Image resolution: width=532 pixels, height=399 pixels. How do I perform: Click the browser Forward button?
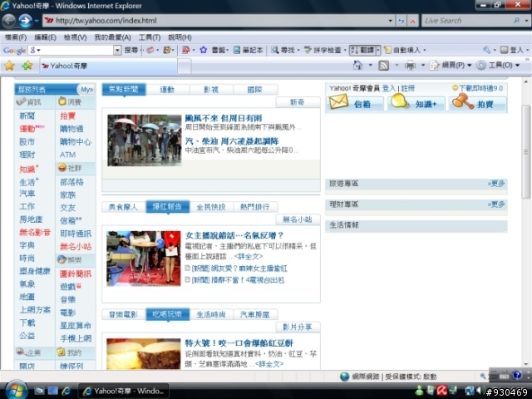[26, 21]
